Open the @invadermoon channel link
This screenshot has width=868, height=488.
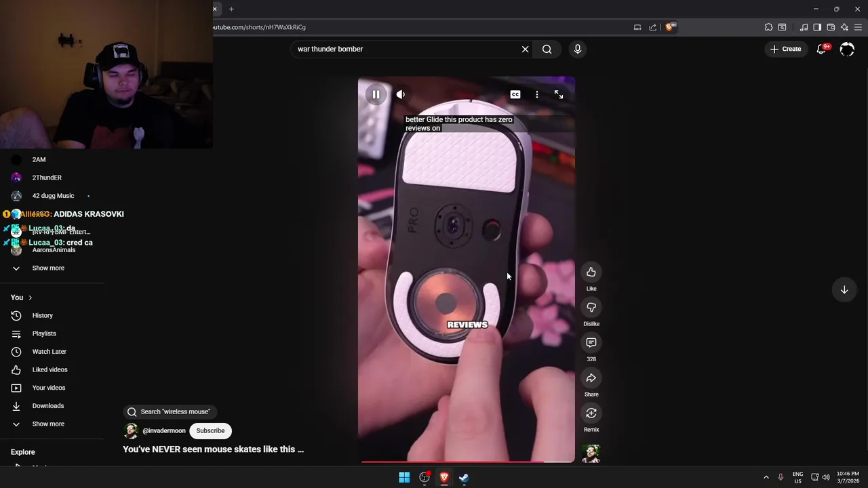point(163,431)
